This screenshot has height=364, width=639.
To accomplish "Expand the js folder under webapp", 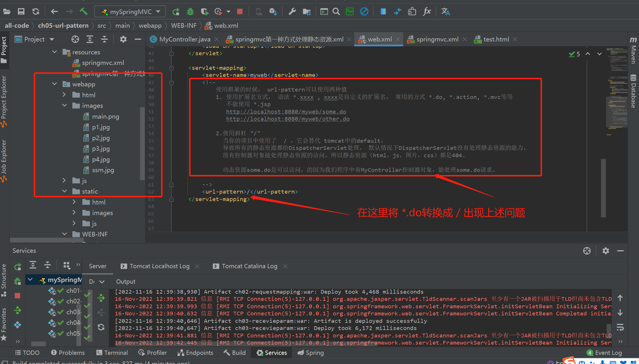I will coord(64,180).
